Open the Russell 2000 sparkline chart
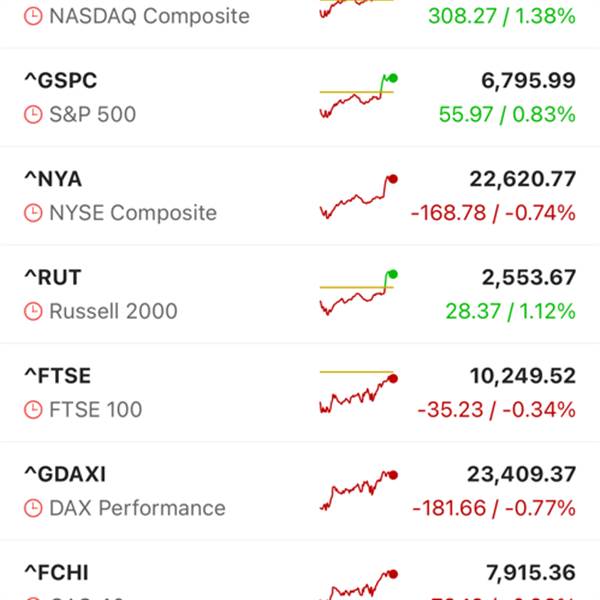Image resolution: width=600 pixels, height=600 pixels. click(x=358, y=293)
